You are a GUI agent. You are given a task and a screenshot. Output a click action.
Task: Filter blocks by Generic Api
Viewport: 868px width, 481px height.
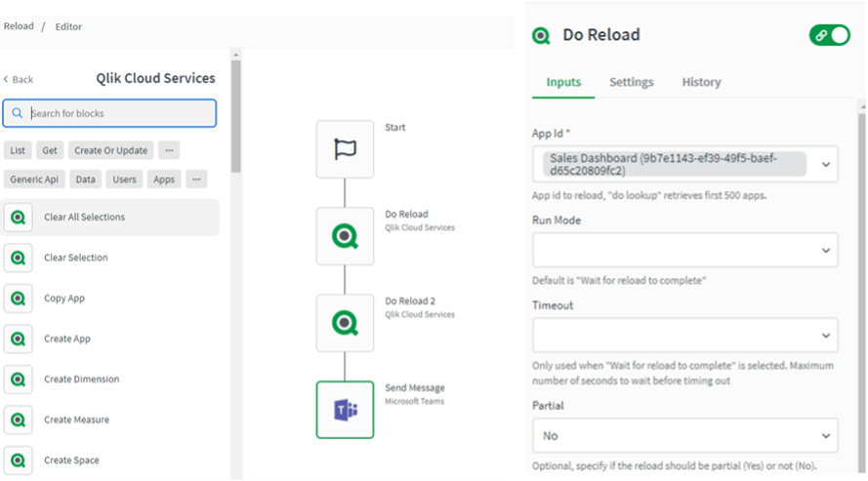pyautogui.click(x=34, y=180)
